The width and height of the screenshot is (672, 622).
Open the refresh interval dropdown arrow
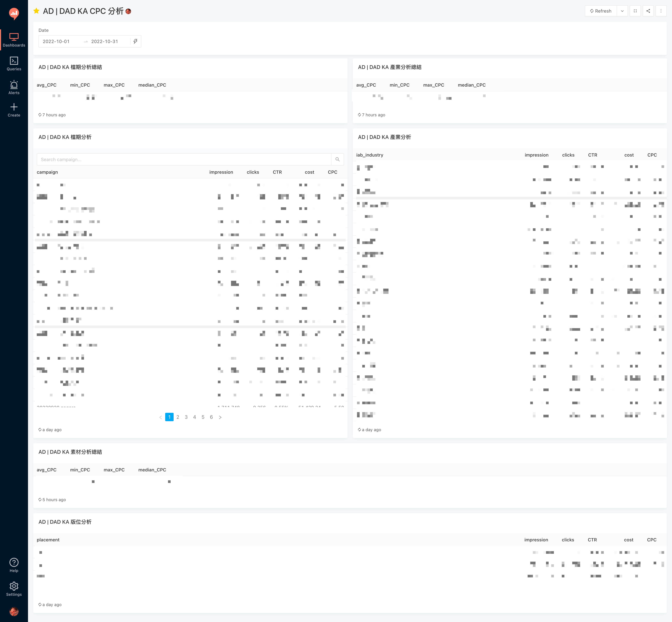click(622, 11)
